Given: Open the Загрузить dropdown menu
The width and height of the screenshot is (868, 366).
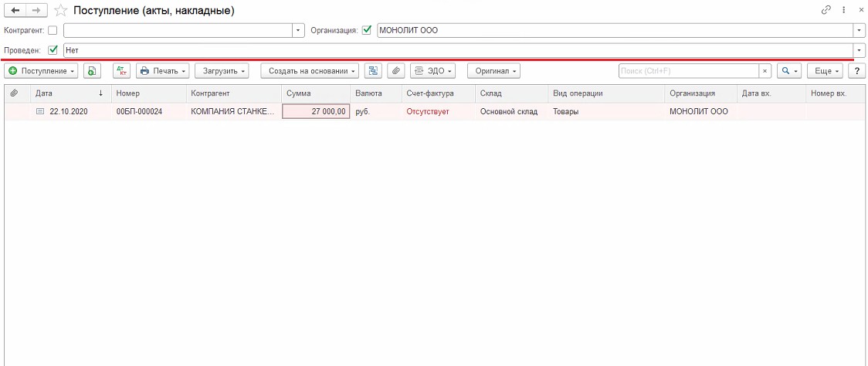Looking at the screenshot, I should (x=222, y=71).
